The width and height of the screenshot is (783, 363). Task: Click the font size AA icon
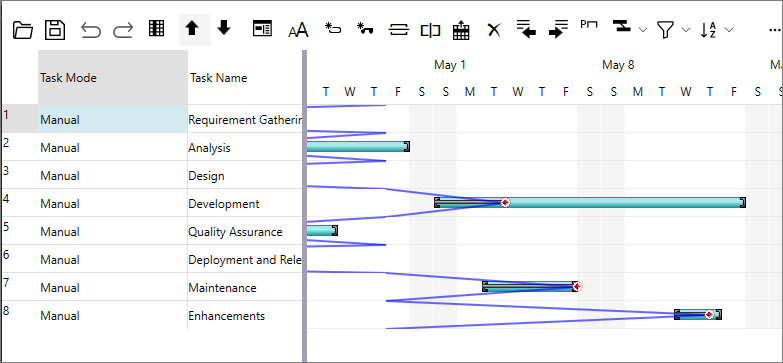click(299, 31)
